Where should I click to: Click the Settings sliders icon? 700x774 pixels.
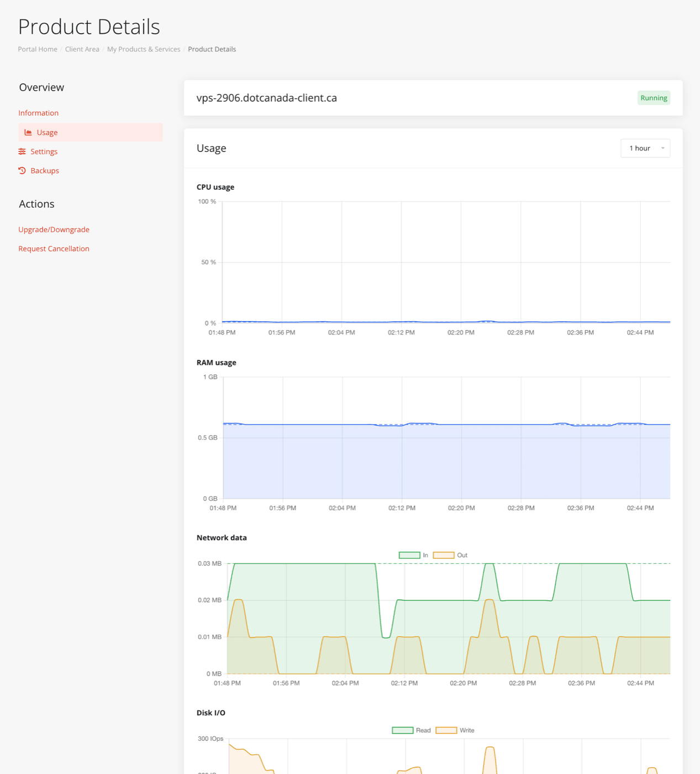tap(22, 151)
